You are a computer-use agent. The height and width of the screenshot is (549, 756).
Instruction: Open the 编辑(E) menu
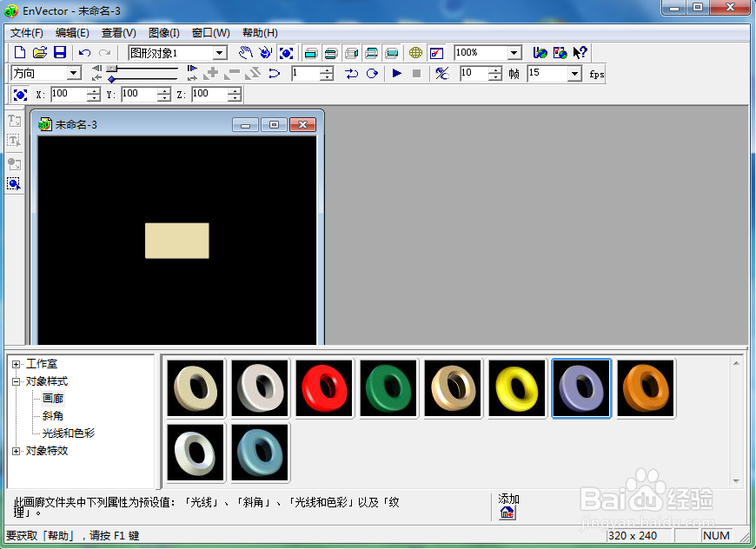(x=72, y=33)
